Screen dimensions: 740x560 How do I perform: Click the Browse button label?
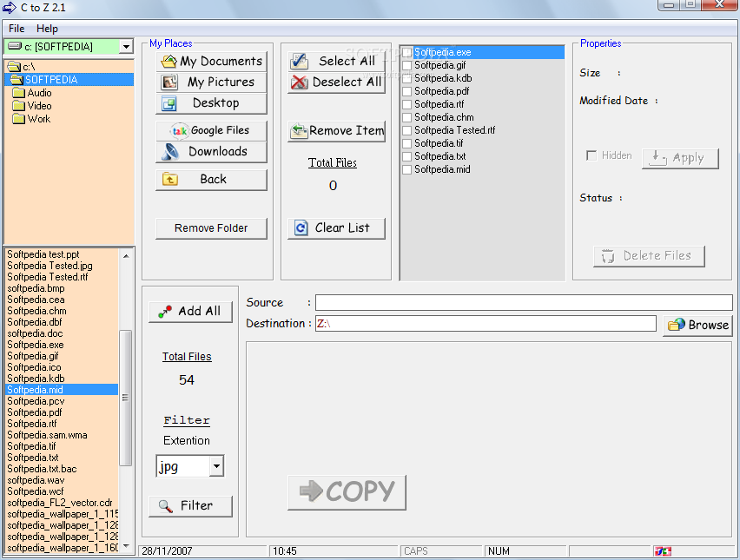click(x=709, y=325)
